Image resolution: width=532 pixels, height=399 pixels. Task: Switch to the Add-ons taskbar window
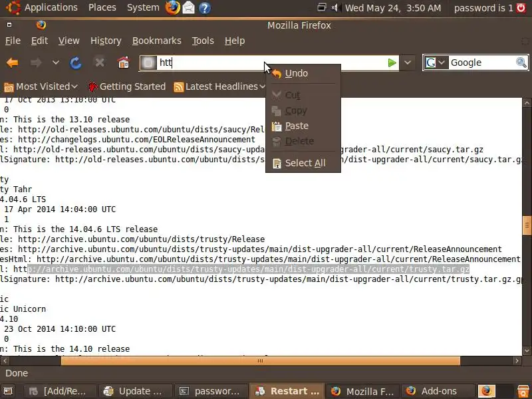point(438,391)
